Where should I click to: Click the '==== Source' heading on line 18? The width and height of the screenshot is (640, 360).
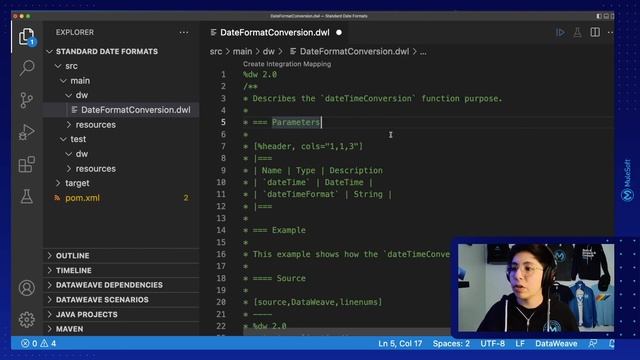(279, 278)
